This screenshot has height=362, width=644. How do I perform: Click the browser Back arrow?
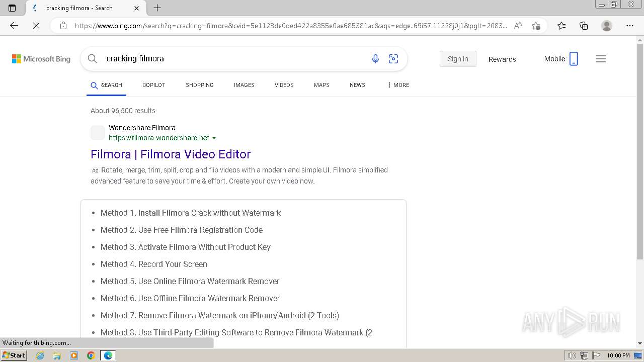pyautogui.click(x=14, y=26)
